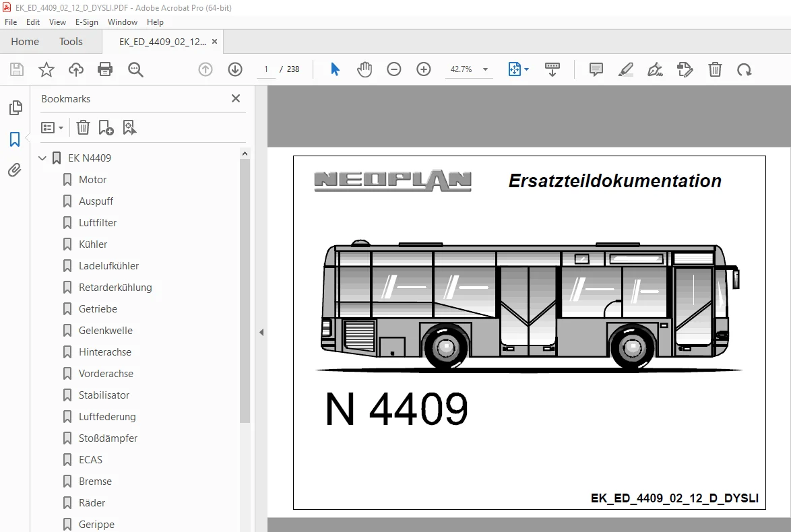
Task: Open the Find text magnifier tool
Action: [x=135, y=69]
